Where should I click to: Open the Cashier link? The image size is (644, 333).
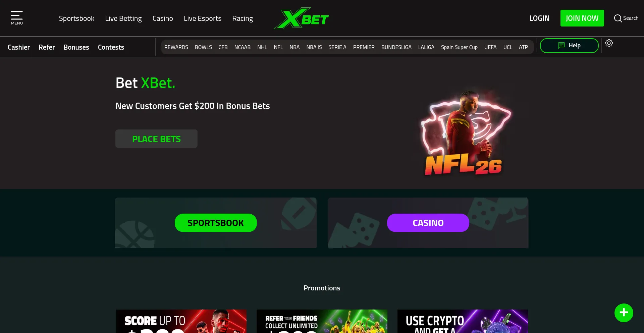click(19, 47)
